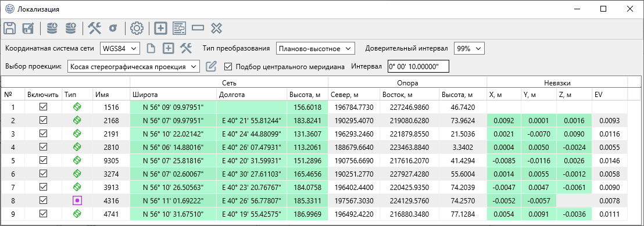Click the add row plus icon in top toolbar
Viewport: 644px width, 226px height.
pyautogui.click(x=160, y=28)
